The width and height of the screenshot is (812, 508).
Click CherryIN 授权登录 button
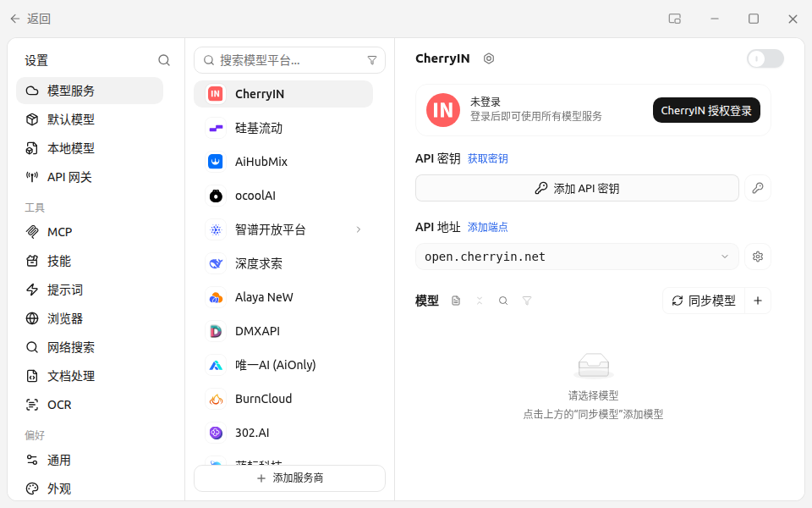(x=706, y=110)
